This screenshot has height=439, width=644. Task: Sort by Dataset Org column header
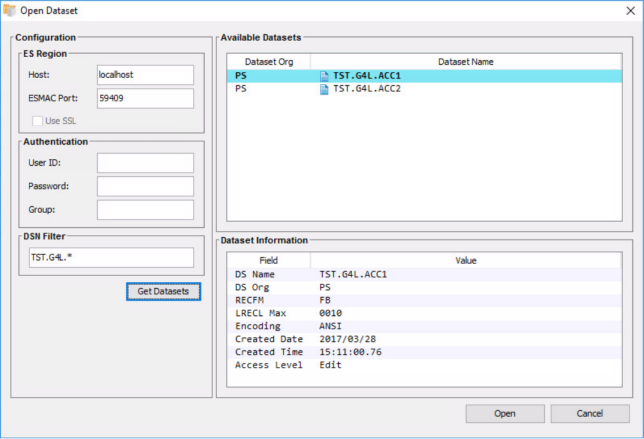click(x=268, y=62)
